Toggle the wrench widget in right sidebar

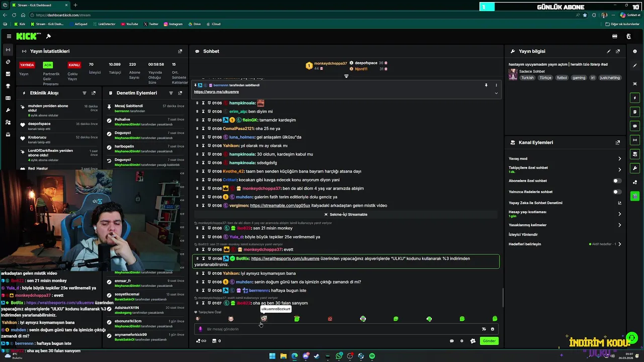[x=635, y=168]
